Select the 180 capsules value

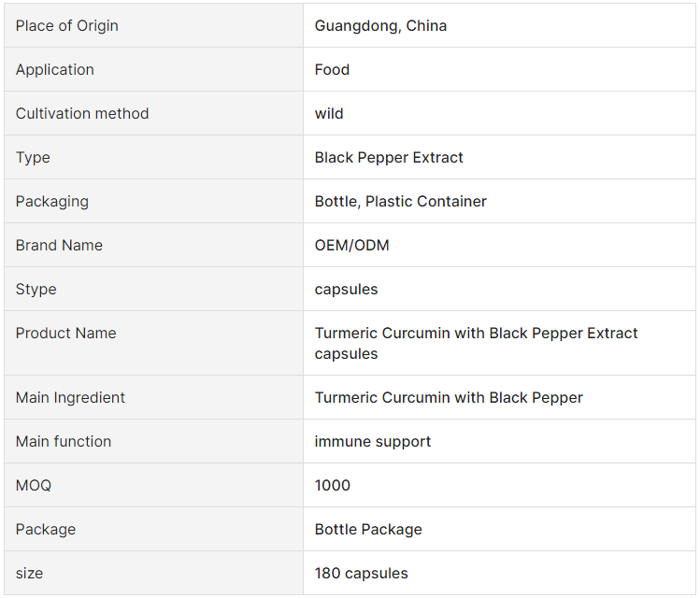point(361,573)
